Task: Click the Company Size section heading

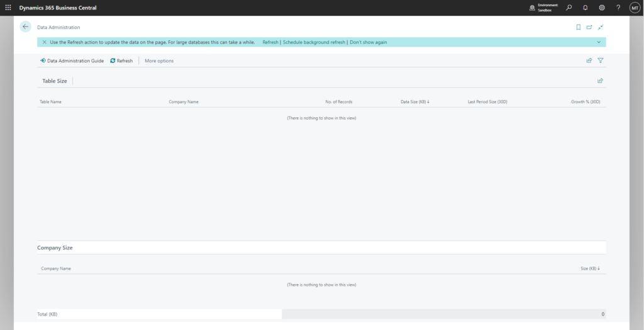Action: [55, 247]
